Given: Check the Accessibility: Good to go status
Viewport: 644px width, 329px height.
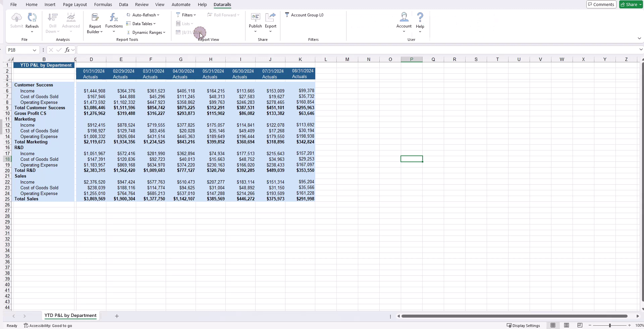Looking at the screenshot, I should tap(48, 326).
